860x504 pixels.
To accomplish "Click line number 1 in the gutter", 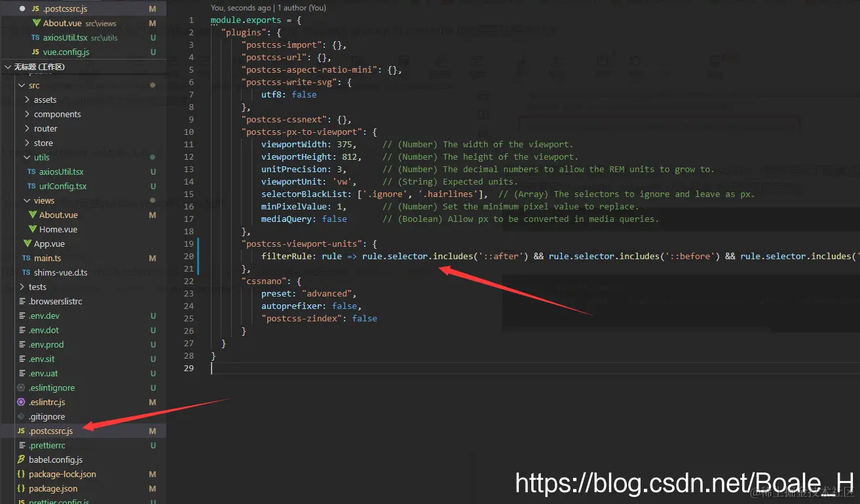I will click(x=191, y=20).
